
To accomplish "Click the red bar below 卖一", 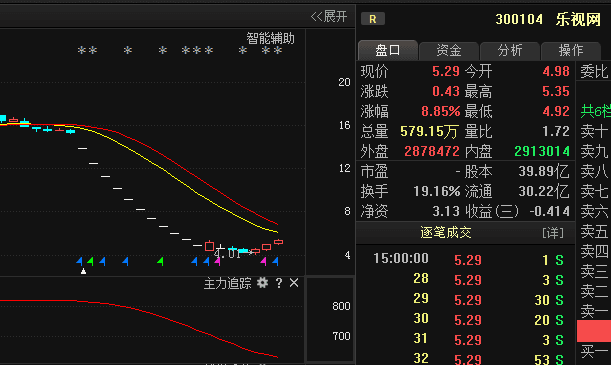I will [594, 331].
